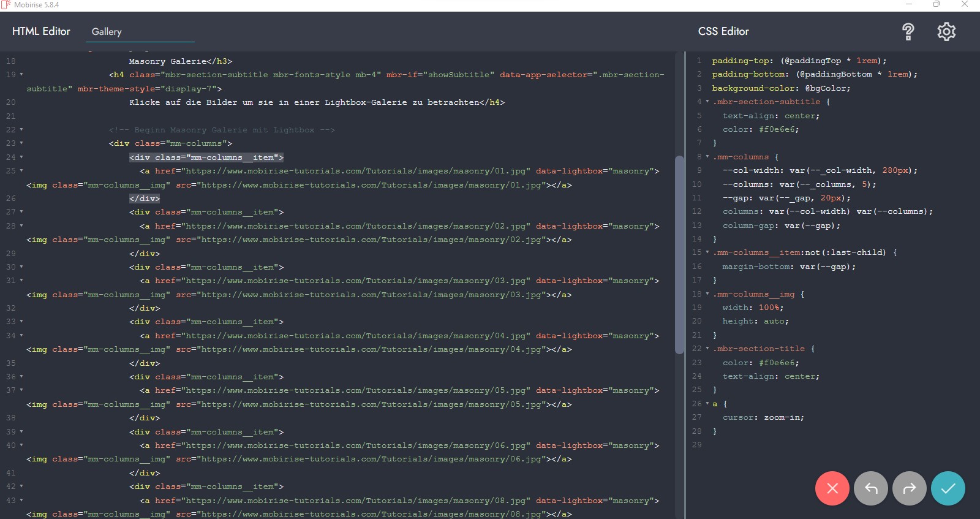Click the undo arrow button
The image size is (980, 519).
point(870,488)
